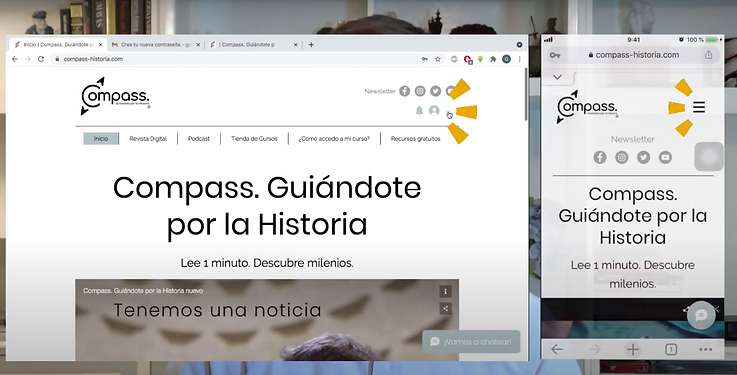This screenshot has height=375, width=737.
Task: Bookmark page with the star icon
Action: pos(438,59)
